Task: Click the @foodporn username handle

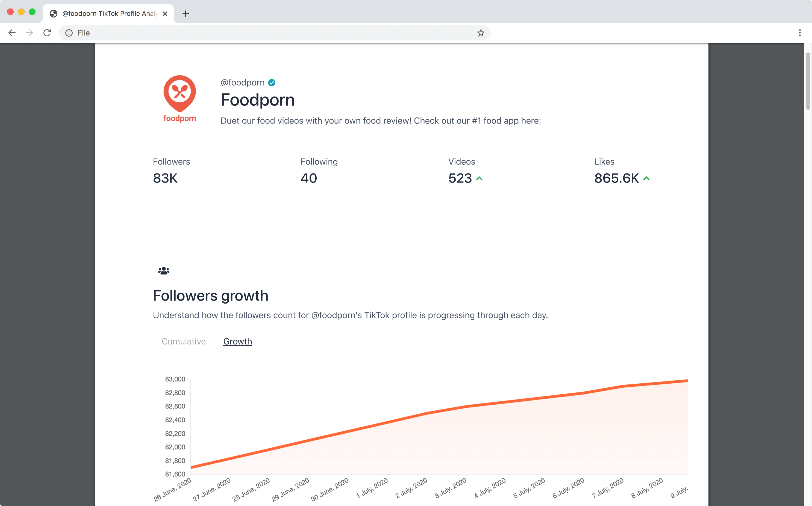Action: click(x=242, y=83)
